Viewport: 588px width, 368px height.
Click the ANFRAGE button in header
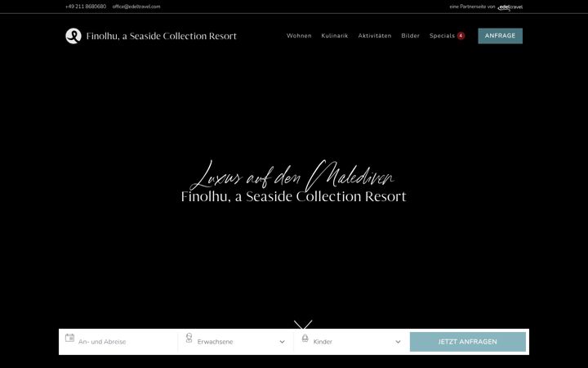[x=500, y=36]
